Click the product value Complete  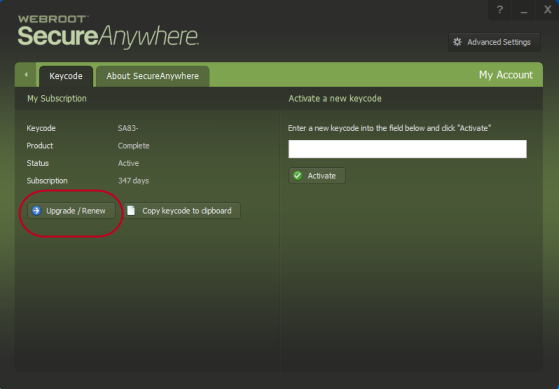click(x=133, y=145)
